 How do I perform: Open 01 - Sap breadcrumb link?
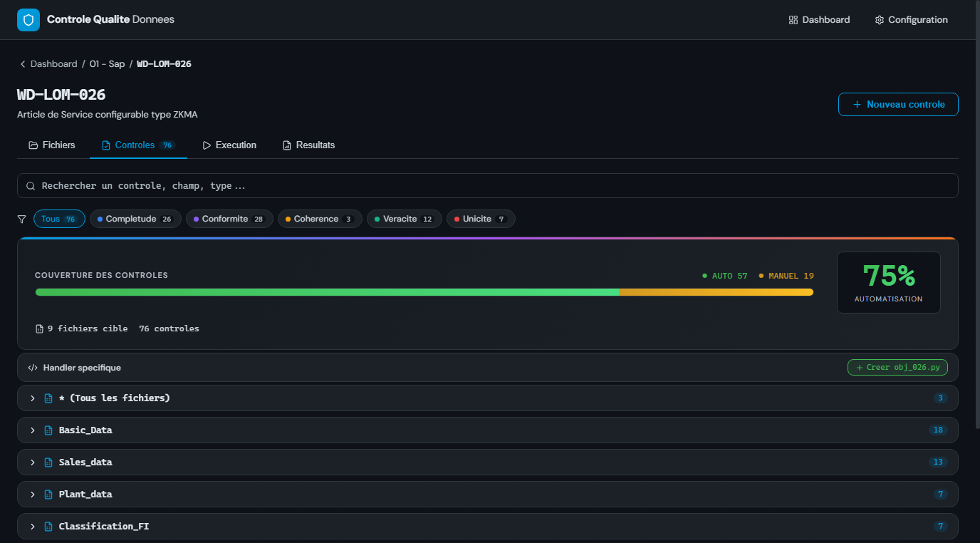pyautogui.click(x=107, y=64)
